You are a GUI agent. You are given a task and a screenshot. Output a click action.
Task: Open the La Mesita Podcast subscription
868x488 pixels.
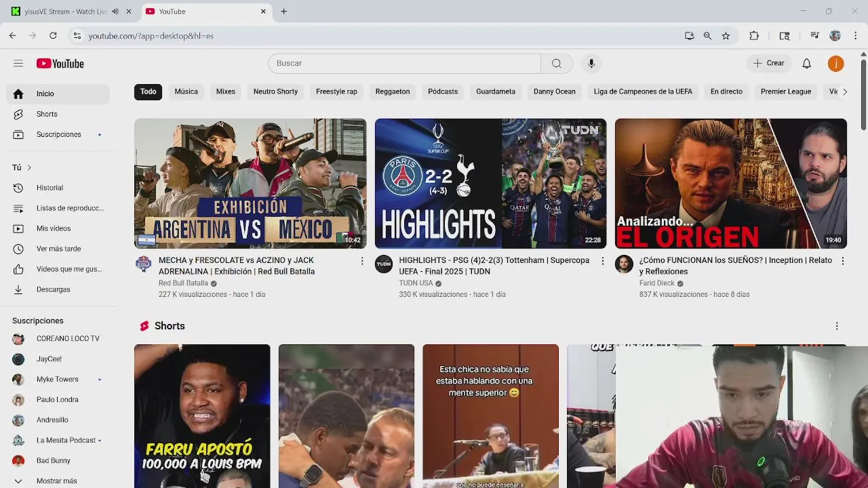click(x=58, y=440)
